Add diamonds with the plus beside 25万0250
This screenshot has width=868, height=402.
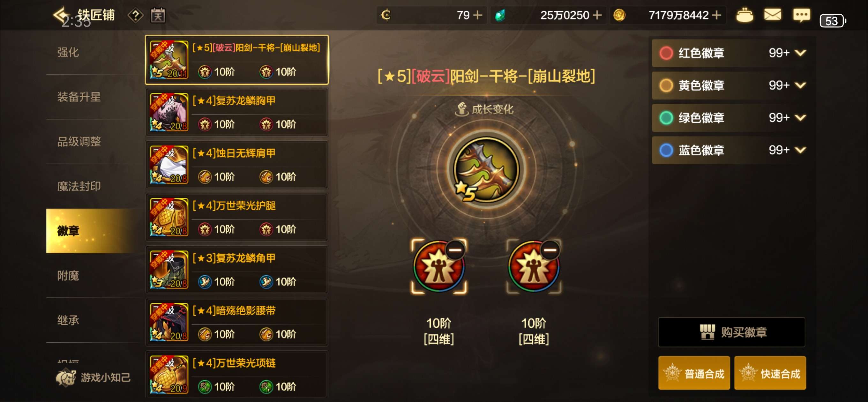(597, 15)
